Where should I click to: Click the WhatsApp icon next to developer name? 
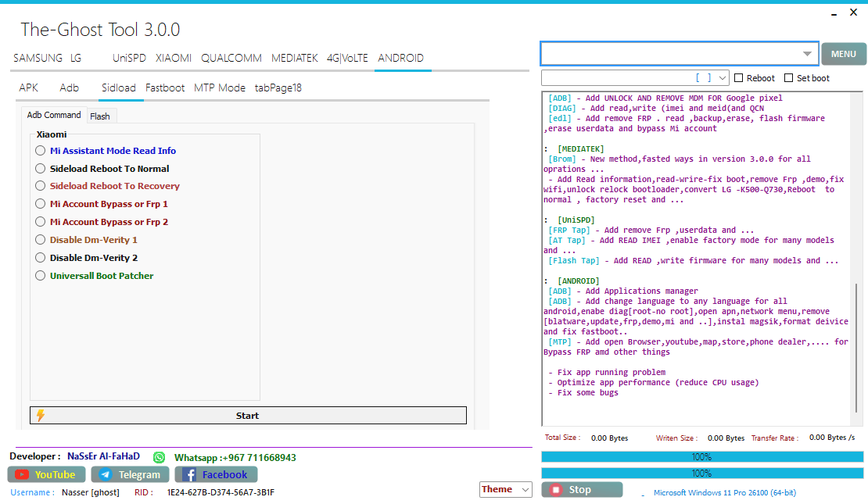click(x=160, y=457)
